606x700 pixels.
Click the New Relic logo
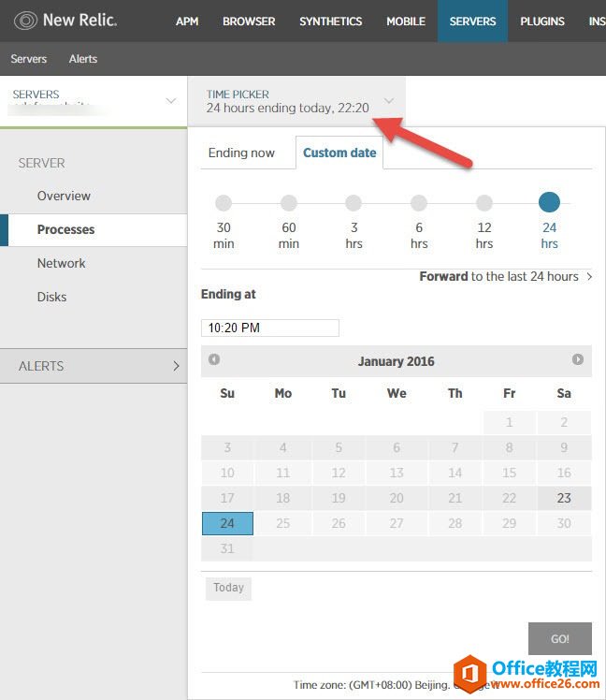click(65, 21)
